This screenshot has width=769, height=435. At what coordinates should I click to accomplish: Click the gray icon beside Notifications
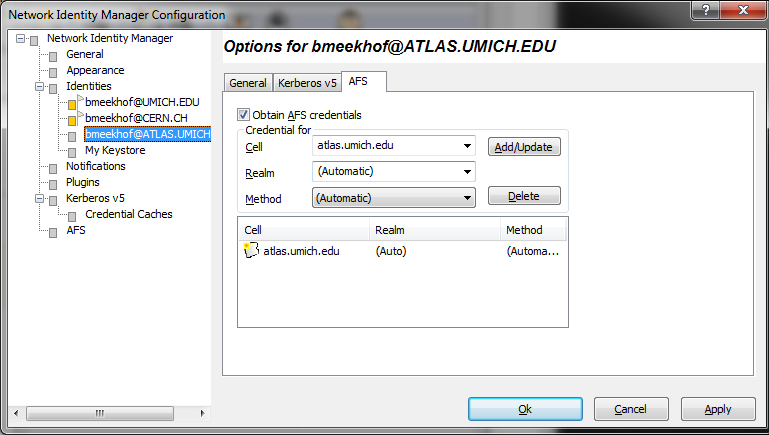(x=53, y=169)
